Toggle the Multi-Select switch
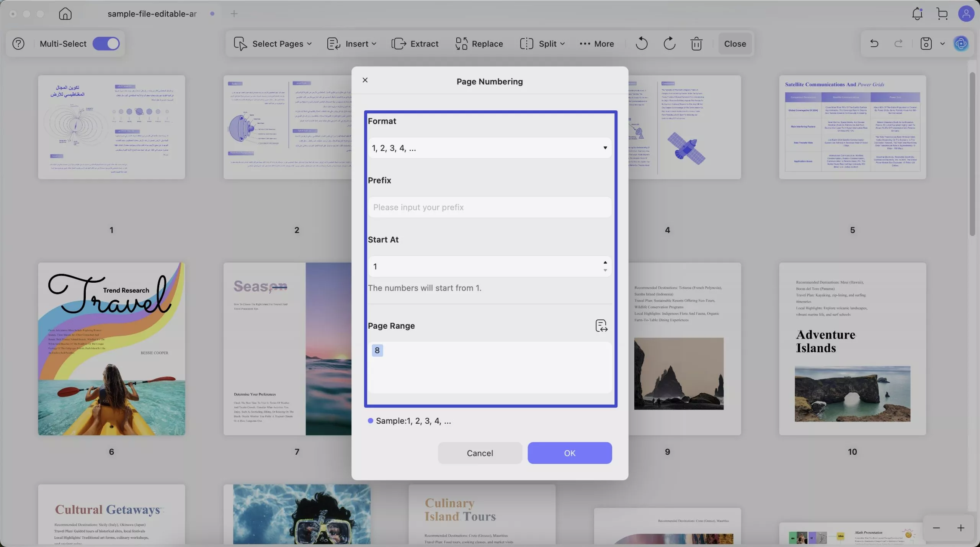The image size is (980, 547). click(106, 44)
